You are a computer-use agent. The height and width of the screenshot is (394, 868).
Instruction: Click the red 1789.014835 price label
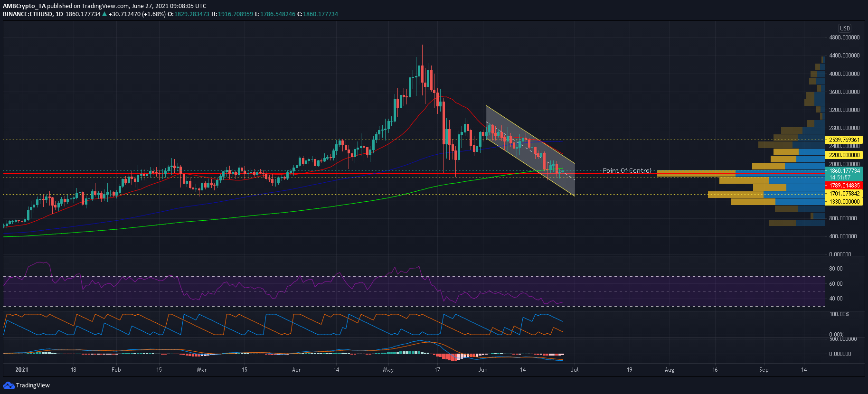844,186
